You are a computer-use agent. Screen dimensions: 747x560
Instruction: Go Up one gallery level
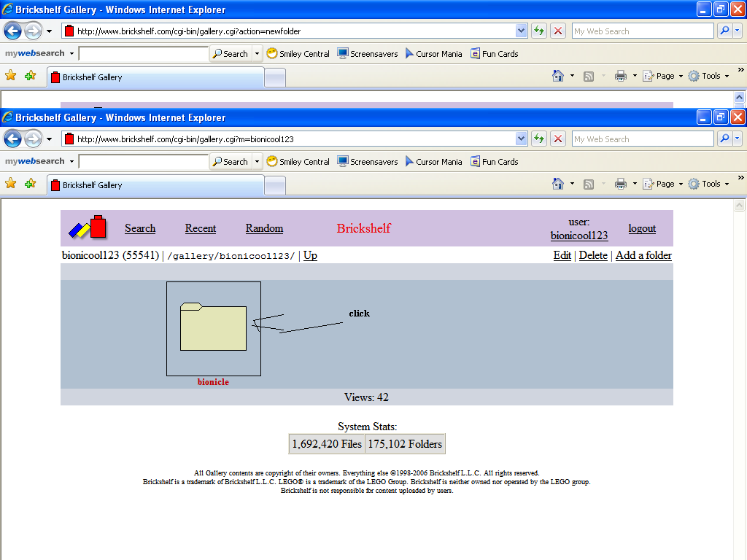(310, 256)
